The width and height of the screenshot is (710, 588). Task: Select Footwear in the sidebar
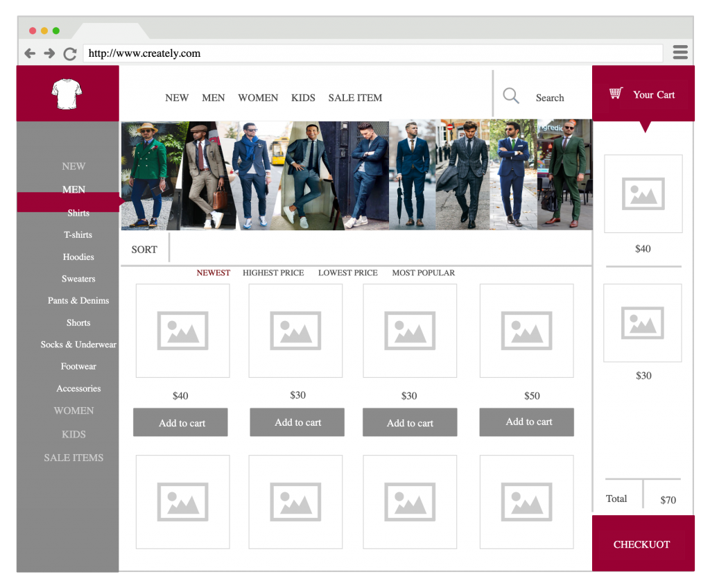78,366
